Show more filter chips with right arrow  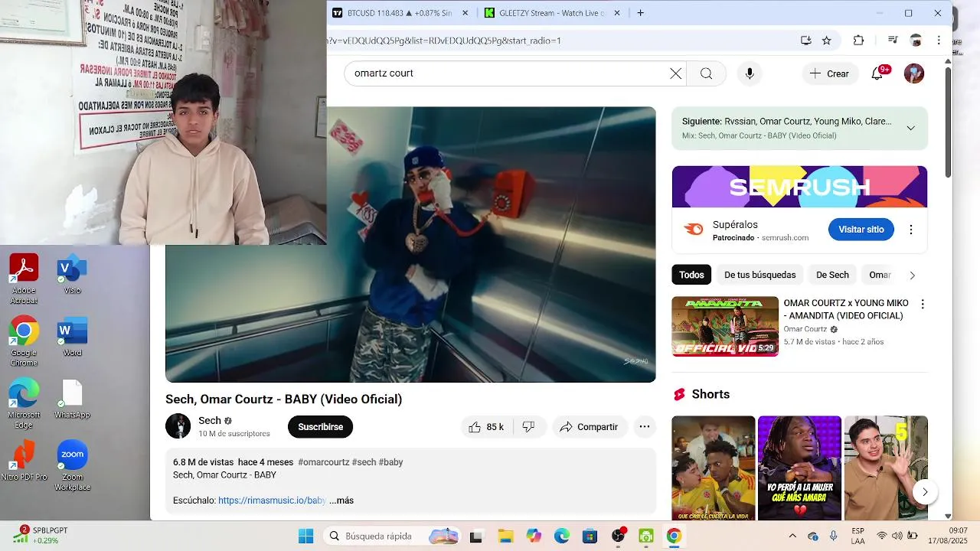[912, 275]
